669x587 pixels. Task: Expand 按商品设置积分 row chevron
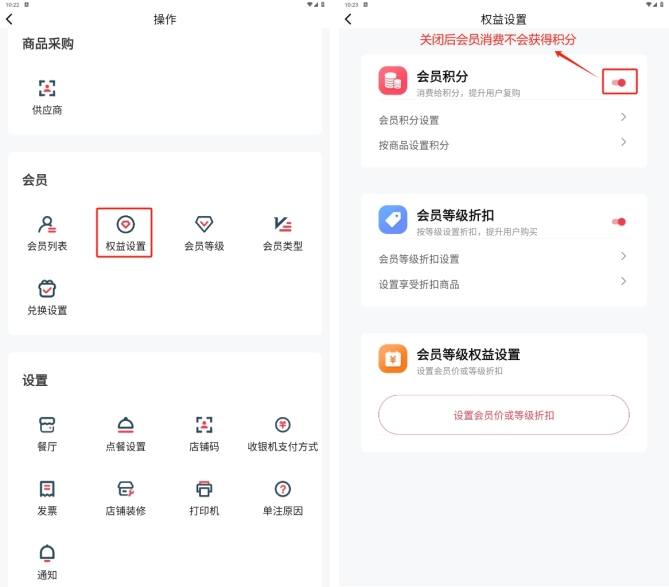coord(623,143)
